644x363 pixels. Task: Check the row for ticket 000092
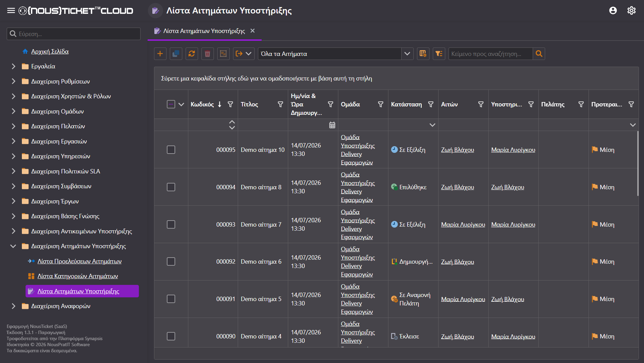click(x=171, y=262)
